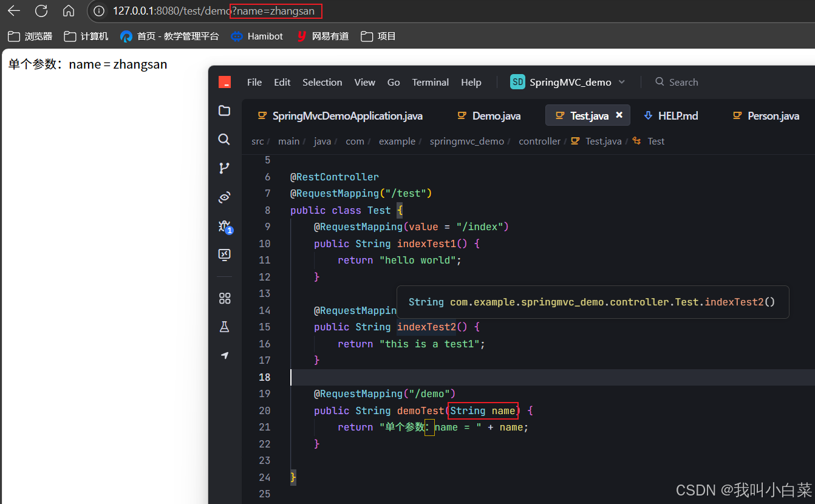The image size is (815, 504).
Task: Open 首页 - 教学管理平台 bookmark
Action: pyautogui.click(x=169, y=36)
